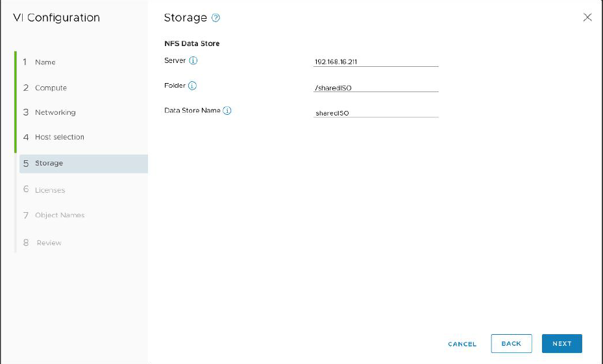This screenshot has width=603, height=364.
Task: Click the Data Store Name input field
Action: coord(375,112)
